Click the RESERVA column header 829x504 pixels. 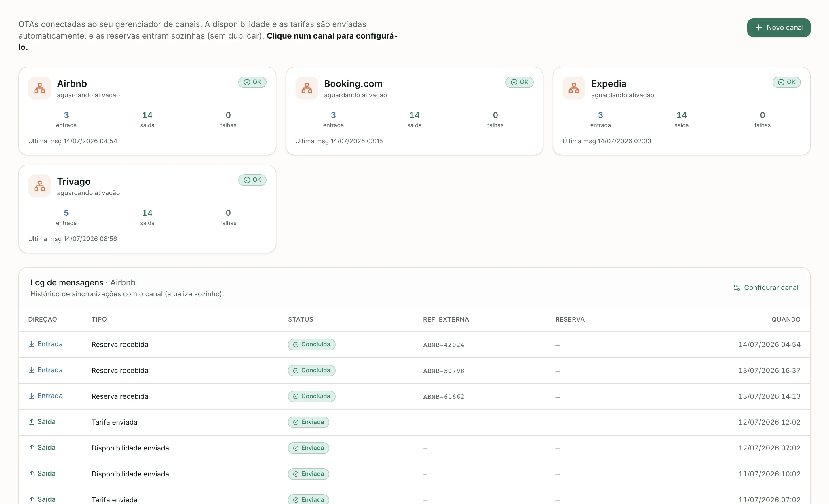570,319
